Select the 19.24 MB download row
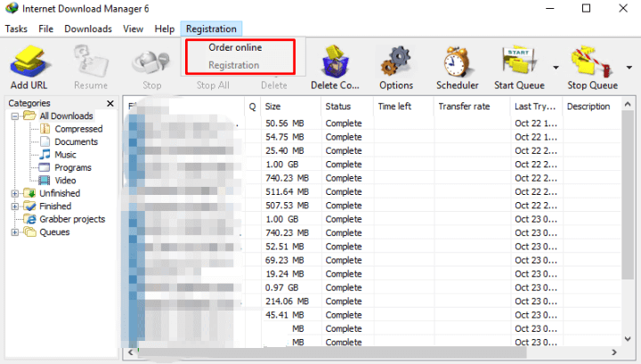This screenshot has height=364, width=641. 372,274
